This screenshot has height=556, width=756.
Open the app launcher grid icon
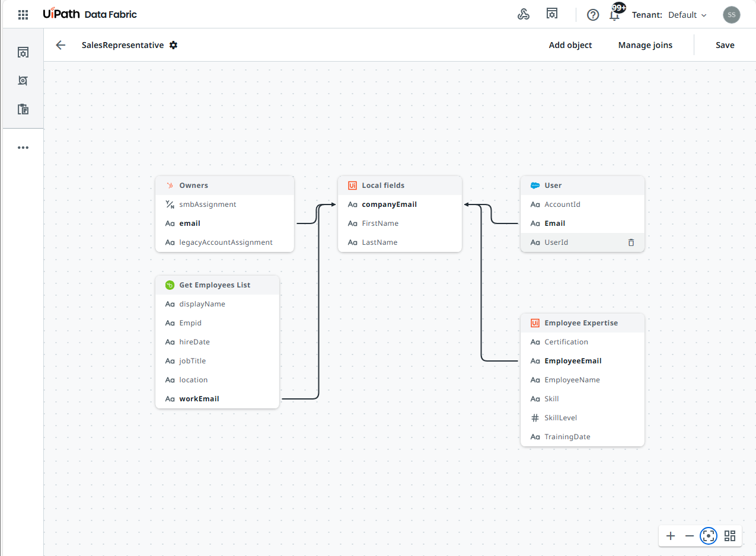pos(23,15)
